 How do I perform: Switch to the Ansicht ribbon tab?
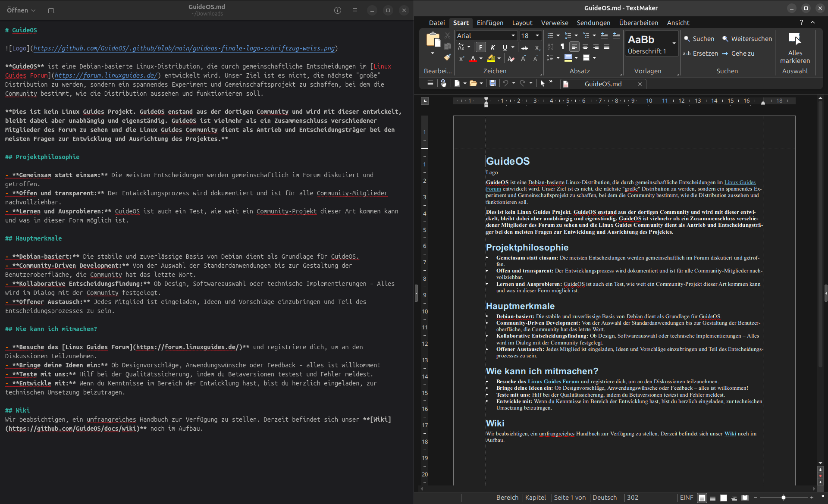(678, 23)
